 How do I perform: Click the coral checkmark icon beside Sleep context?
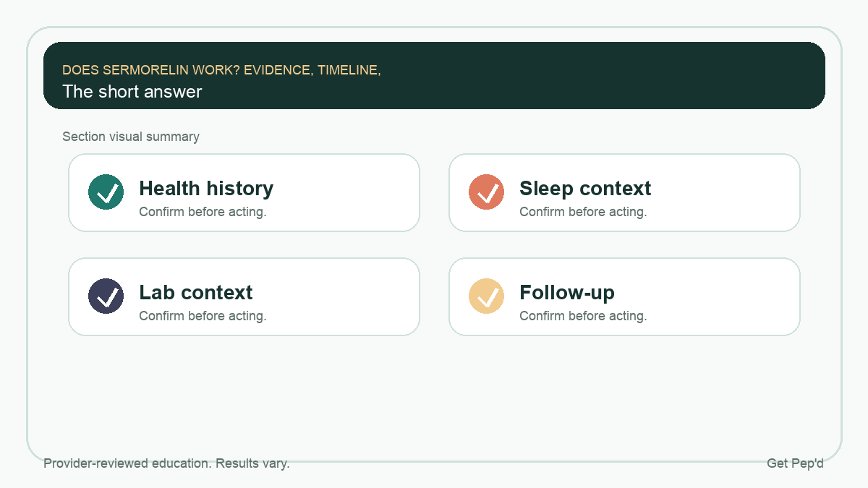tap(487, 192)
